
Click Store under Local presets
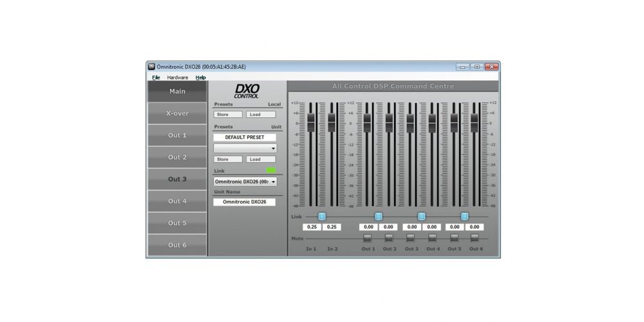[x=228, y=115]
